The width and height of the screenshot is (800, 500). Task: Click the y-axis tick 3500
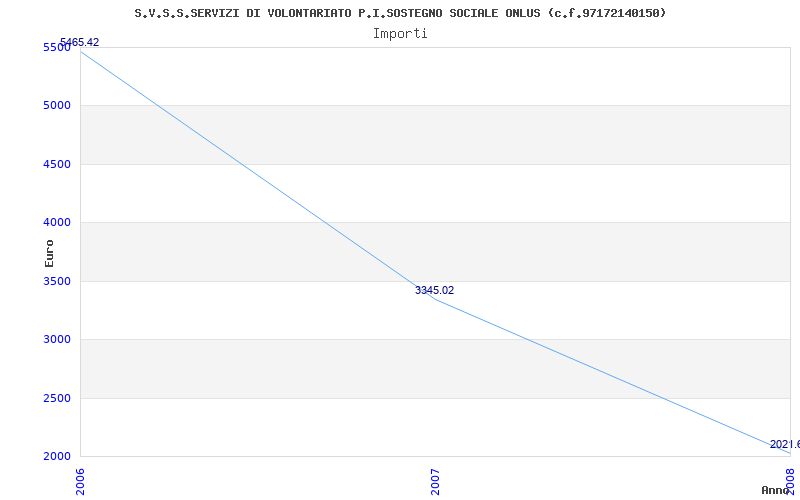coord(56,281)
